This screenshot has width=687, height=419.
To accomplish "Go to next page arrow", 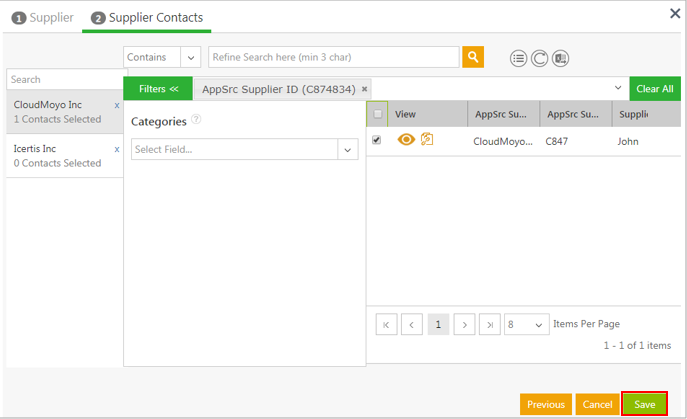I will tap(464, 324).
